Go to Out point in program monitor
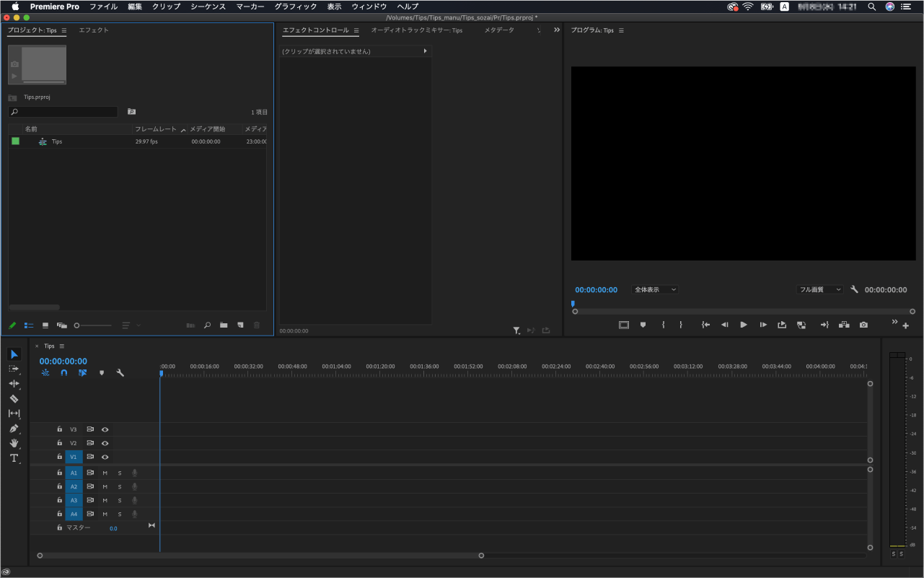The width and height of the screenshot is (924, 578). (x=824, y=325)
